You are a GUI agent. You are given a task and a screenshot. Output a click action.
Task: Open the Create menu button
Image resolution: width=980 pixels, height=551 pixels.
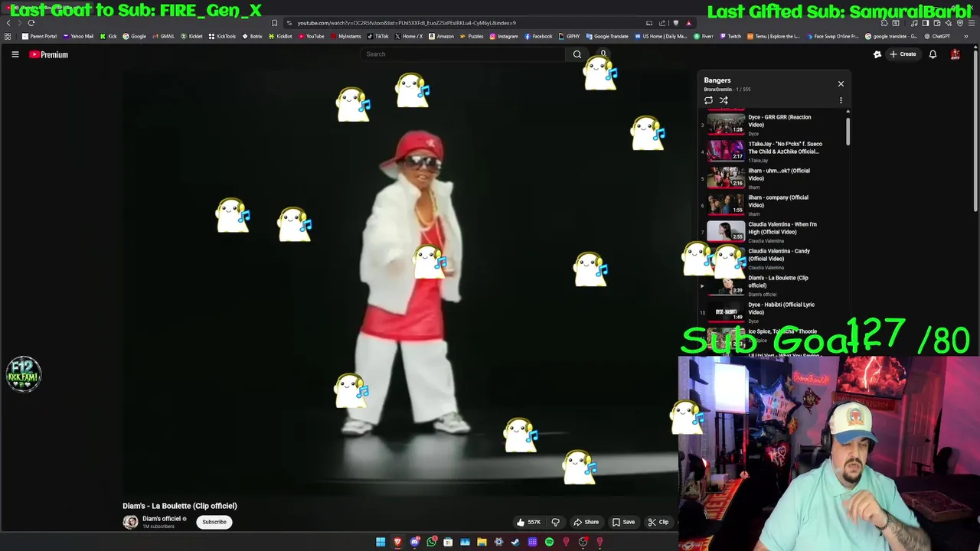(x=902, y=54)
